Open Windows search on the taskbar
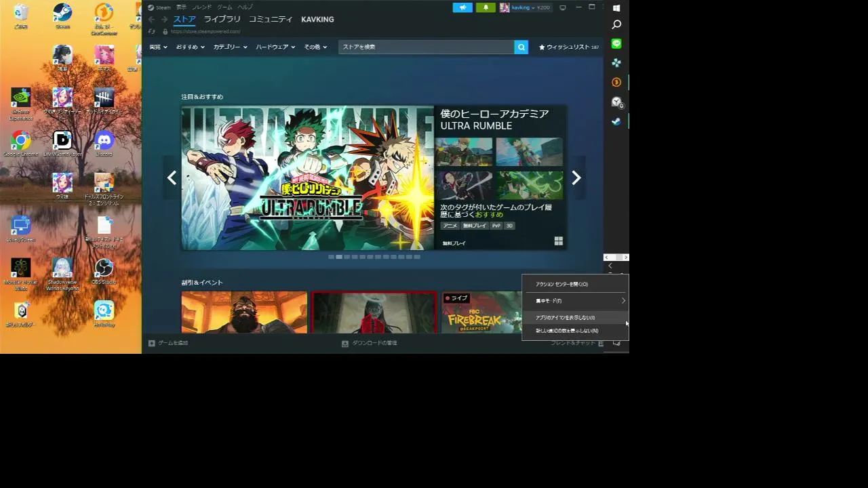 616,24
